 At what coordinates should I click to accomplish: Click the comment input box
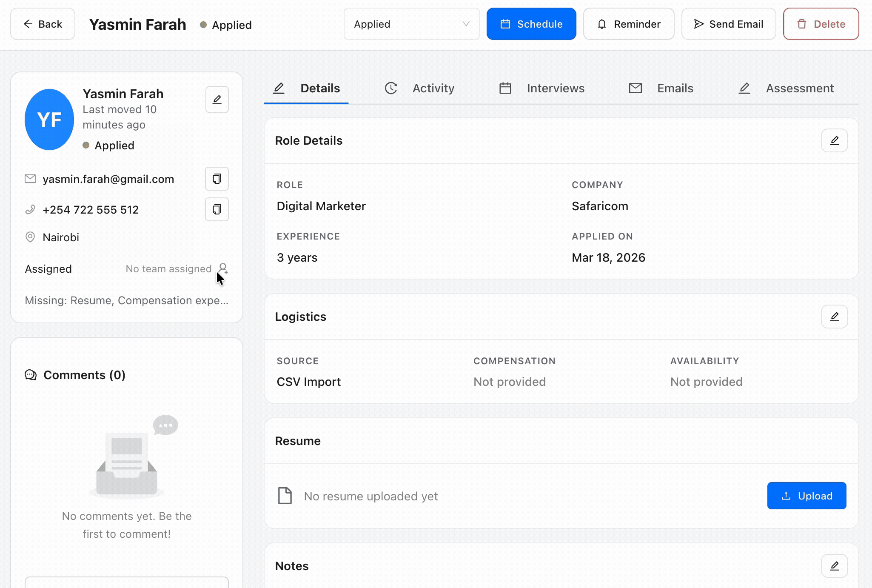tap(127, 582)
